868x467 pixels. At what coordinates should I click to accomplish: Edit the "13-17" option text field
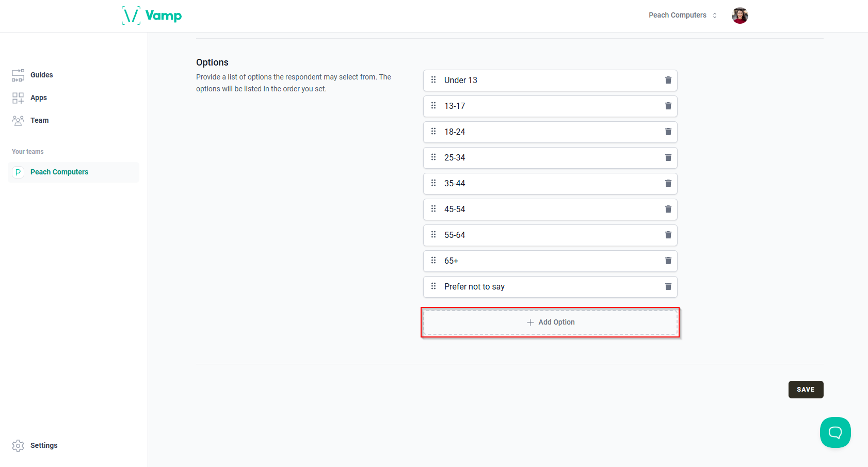(550, 106)
